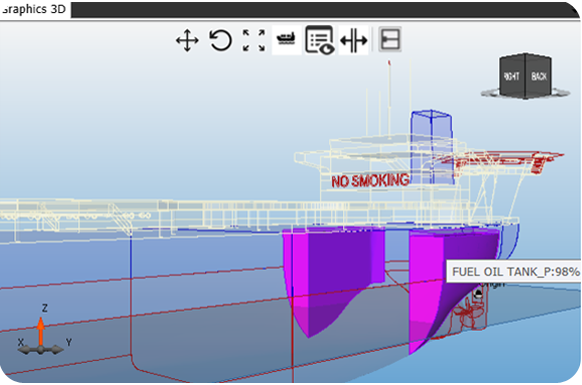Image resolution: width=582 pixels, height=385 pixels.
Task: Click the FUEL OIL TANK_P:98% tooltip
Action: (514, 272)
